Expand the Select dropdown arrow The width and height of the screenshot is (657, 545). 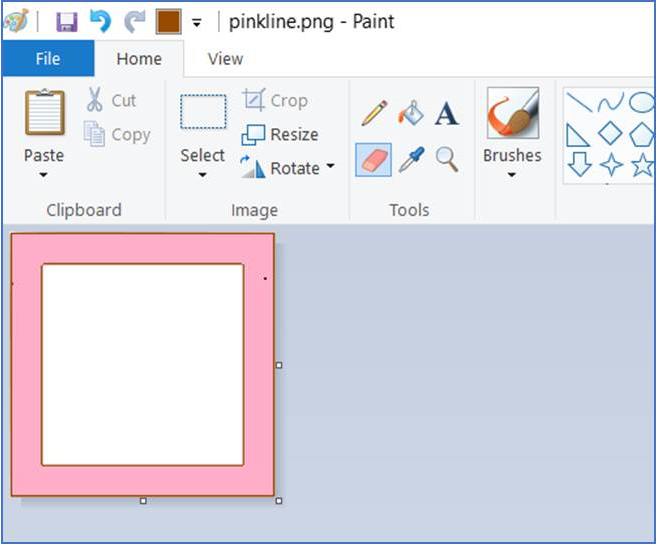point(202,175)
